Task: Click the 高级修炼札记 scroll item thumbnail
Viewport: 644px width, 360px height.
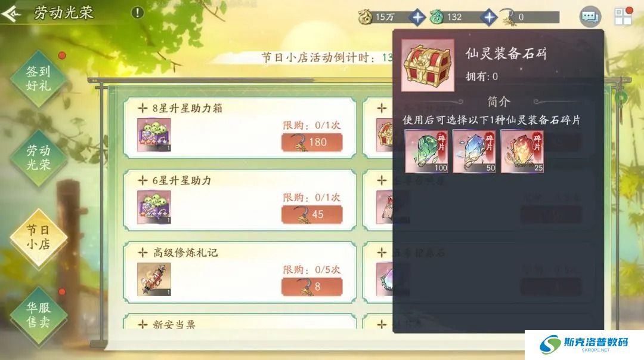Action: click(x=154, y=279)
